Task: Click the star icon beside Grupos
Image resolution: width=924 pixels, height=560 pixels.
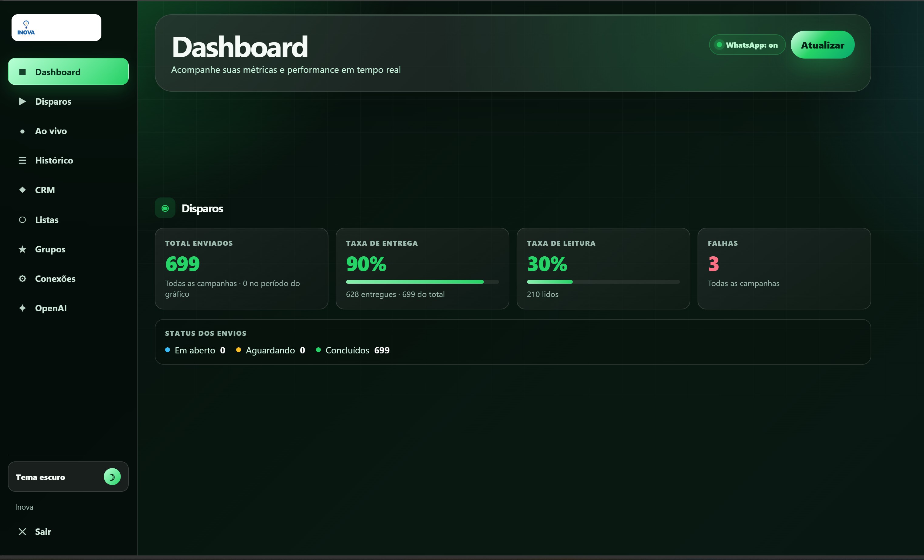Action: [22, 249]
